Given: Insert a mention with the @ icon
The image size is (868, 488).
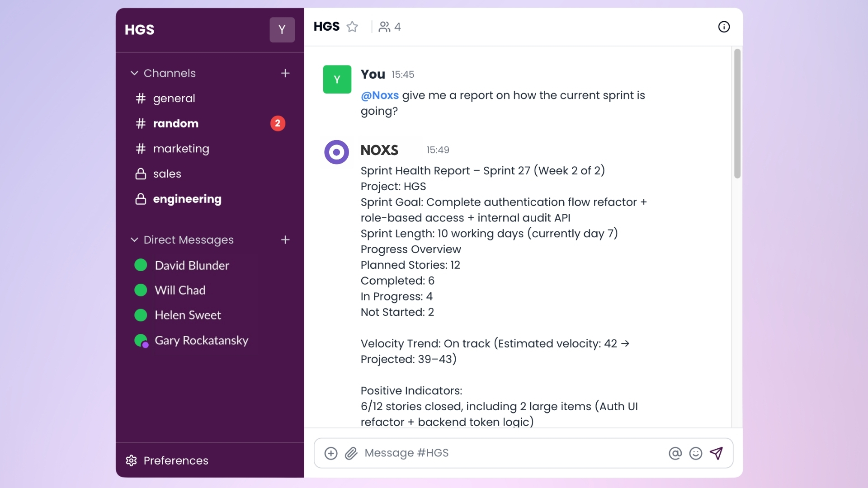Looking at the screenshot, I should pyautogui.click(x=675, y=453).
